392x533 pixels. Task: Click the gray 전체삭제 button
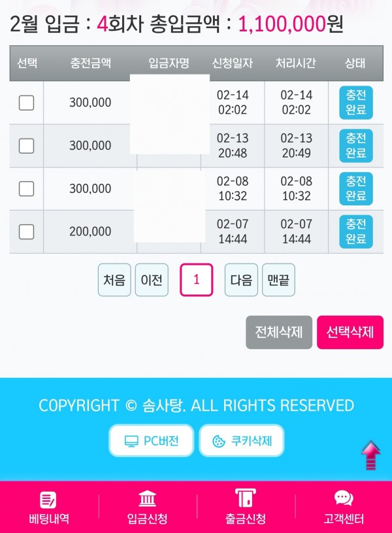point(279,332)
